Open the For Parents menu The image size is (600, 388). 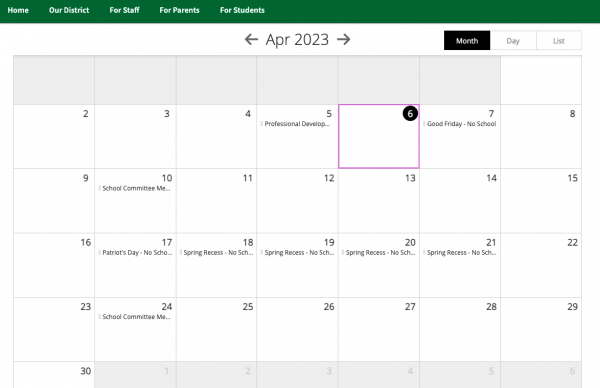(179, 10)
